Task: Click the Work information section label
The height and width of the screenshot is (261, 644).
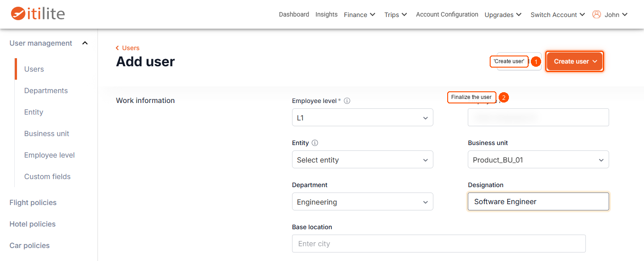Action: [x=145, y=100]
